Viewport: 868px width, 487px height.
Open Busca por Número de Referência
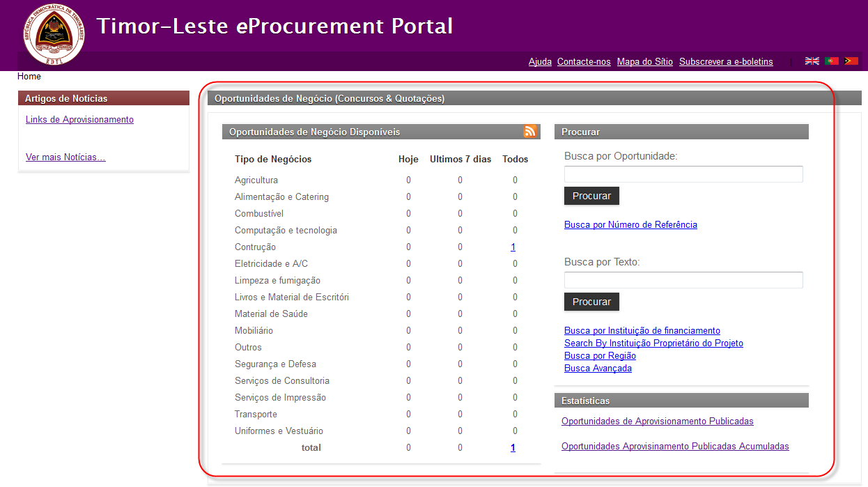tap(630, 224)
